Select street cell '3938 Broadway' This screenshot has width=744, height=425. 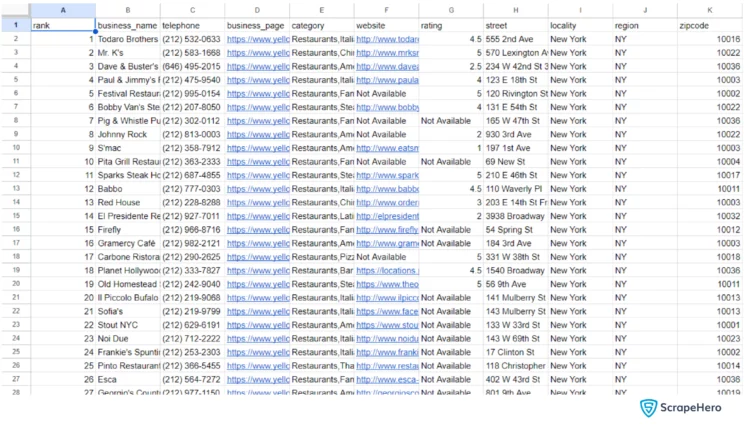[x=516, y=216]
